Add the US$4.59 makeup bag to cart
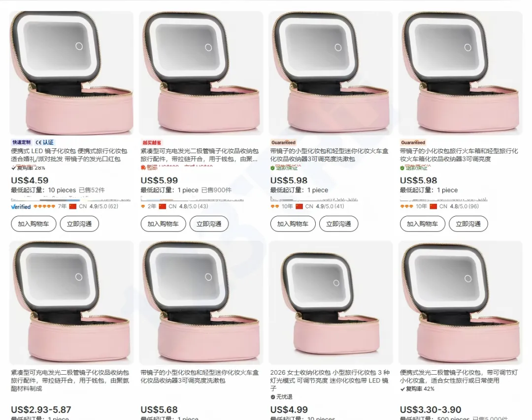The height and width of the screenshot is (420, 532). click(33, 224)
